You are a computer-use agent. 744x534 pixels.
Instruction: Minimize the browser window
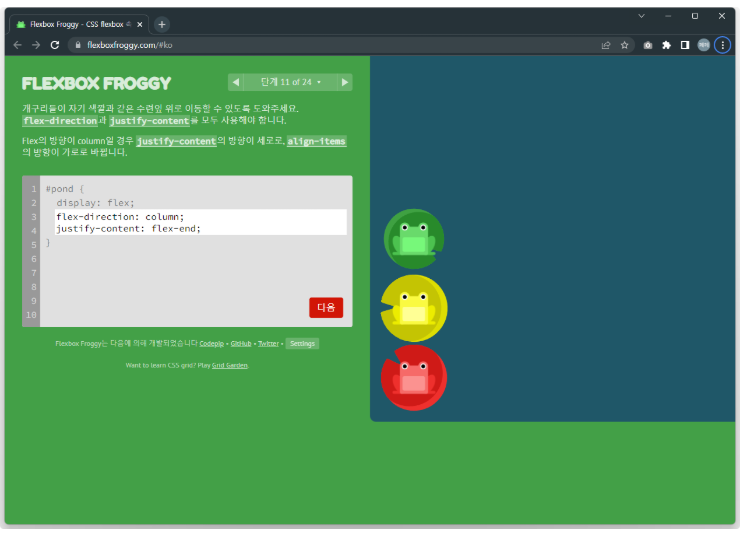point(668,16)
